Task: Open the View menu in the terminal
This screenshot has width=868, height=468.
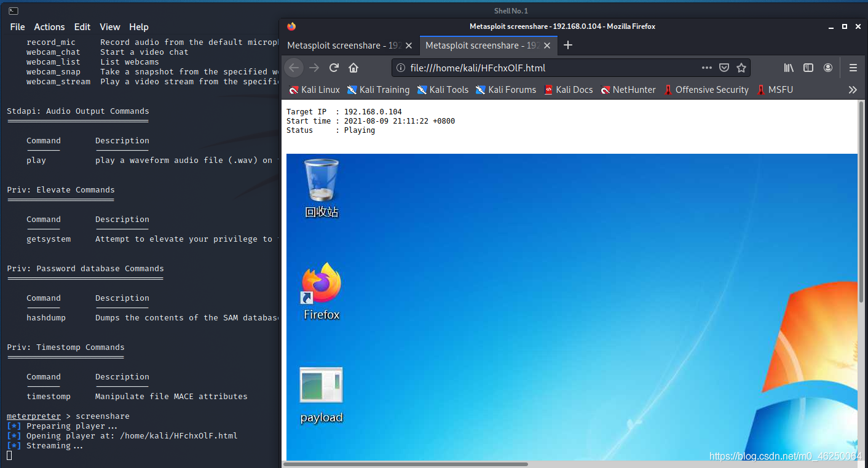Action: click(x=110, y=27)
